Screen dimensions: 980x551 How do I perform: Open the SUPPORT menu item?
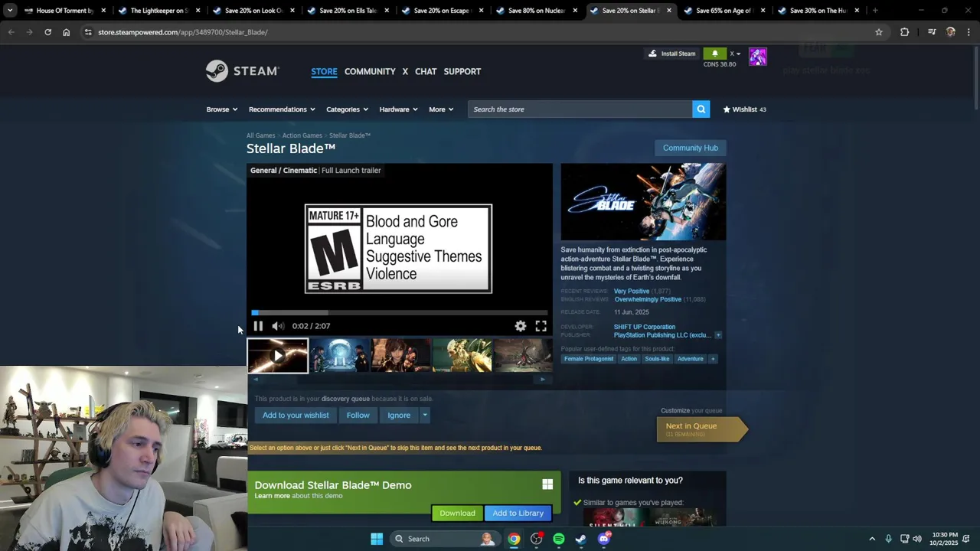point(462,71)
